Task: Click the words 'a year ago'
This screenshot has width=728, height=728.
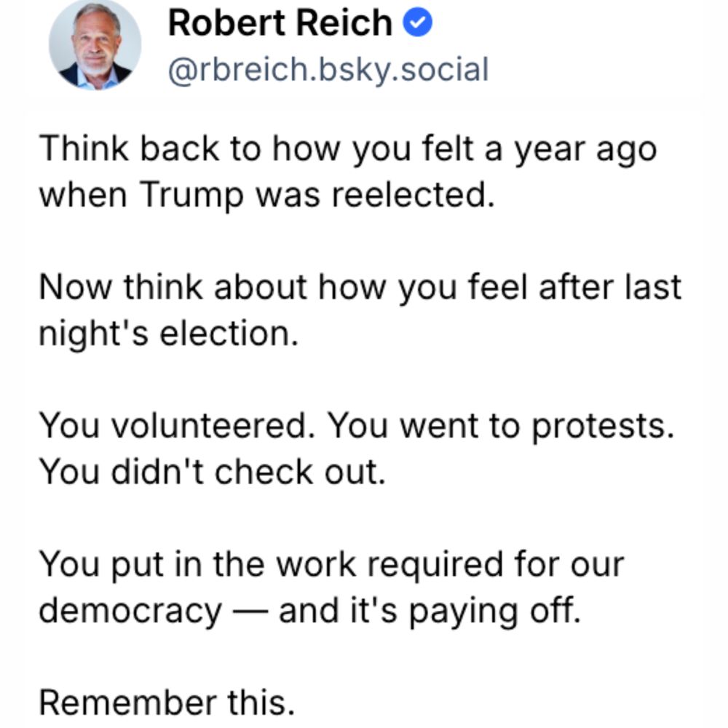Action: (571, 150)
